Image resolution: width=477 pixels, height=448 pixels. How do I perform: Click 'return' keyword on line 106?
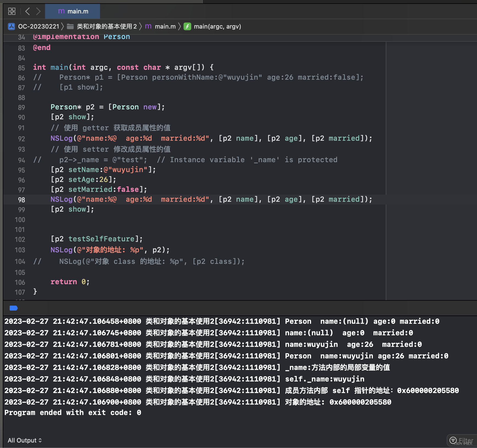click(x=64, y=282)
